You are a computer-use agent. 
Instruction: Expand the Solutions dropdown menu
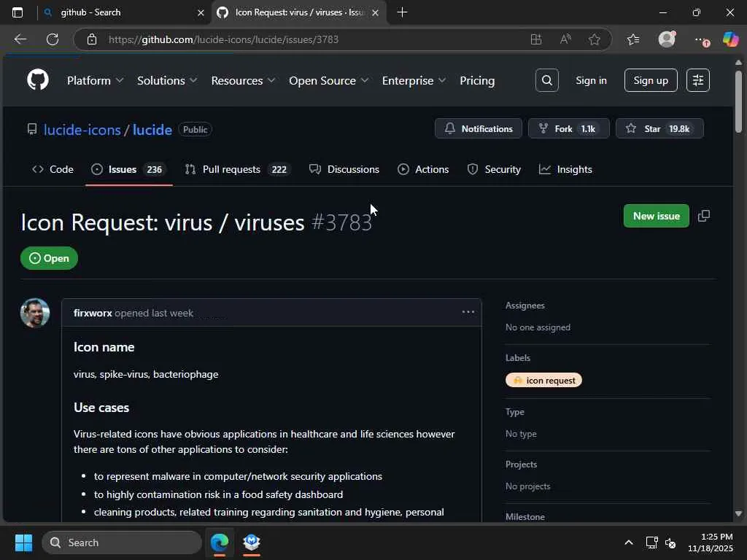tap(167, 80)
